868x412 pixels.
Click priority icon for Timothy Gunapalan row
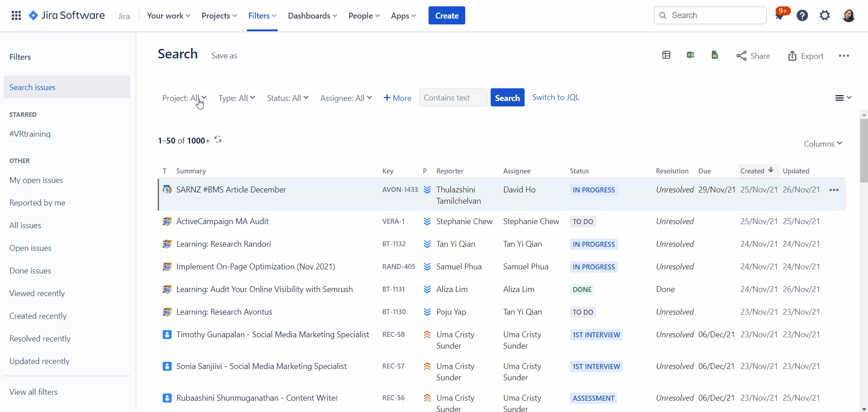point(427,335)
